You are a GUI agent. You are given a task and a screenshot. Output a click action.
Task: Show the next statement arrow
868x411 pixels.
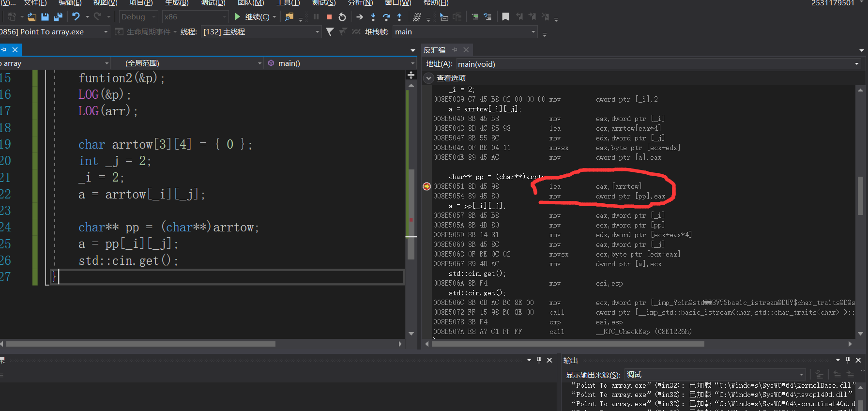coord(360,17)
